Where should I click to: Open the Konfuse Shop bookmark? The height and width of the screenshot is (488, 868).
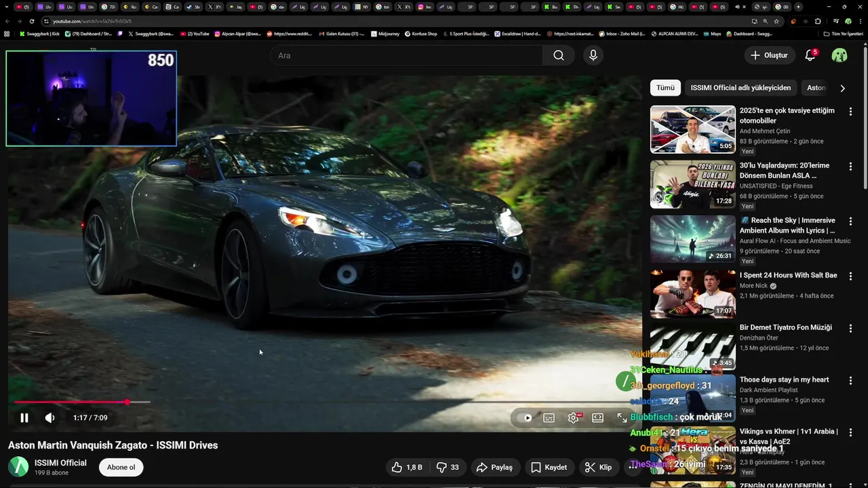(420, 33)
